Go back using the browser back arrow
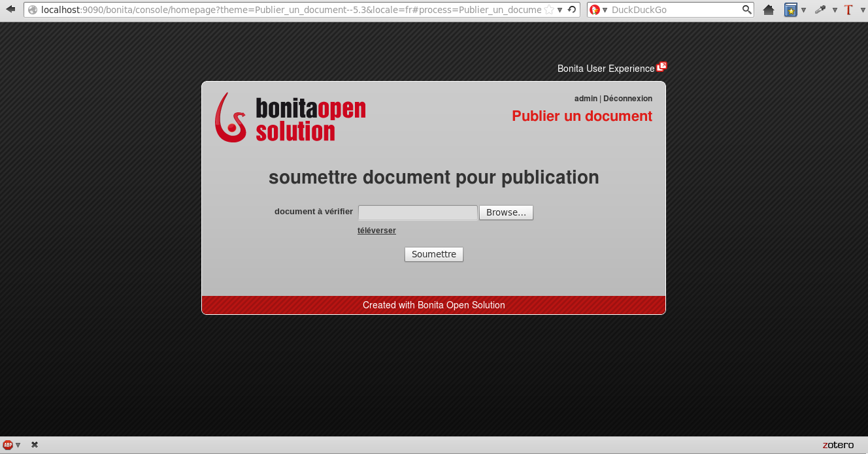The height and width of the screenshot is (454, 868). [x=10, y=9]
